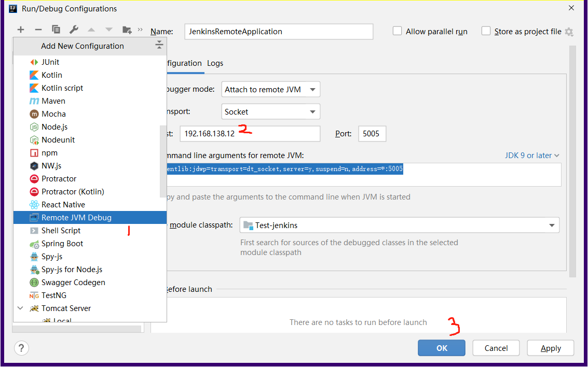Click the Spring Boot leaf icon
Screen dimensions: 588x367
point(34,244)
